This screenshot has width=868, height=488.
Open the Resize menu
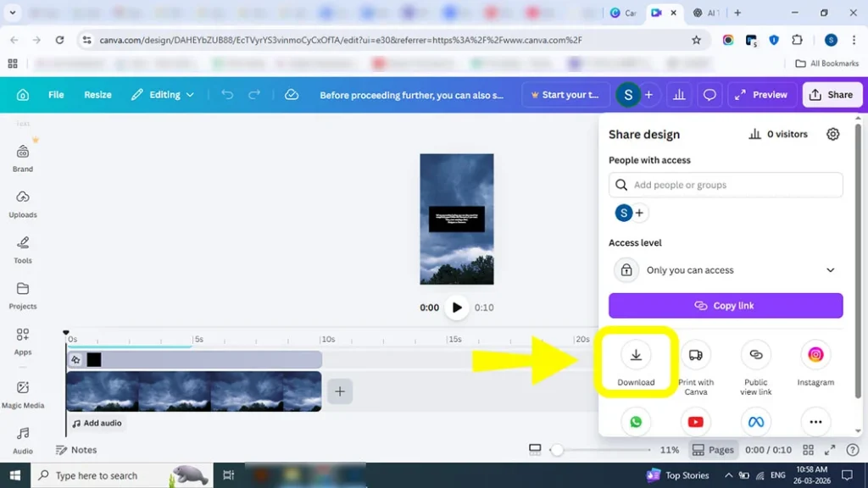tap(97, 94)
